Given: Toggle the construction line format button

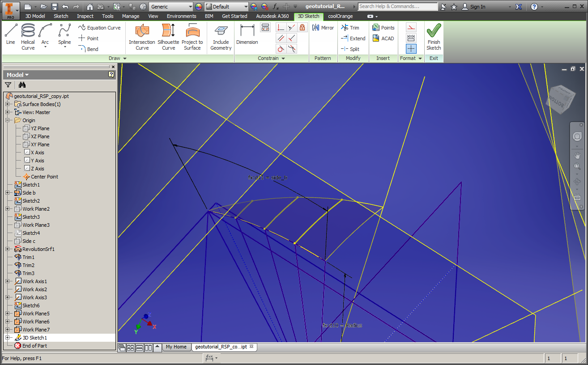Looking at the screenshot, I should [x=411, y=28].
